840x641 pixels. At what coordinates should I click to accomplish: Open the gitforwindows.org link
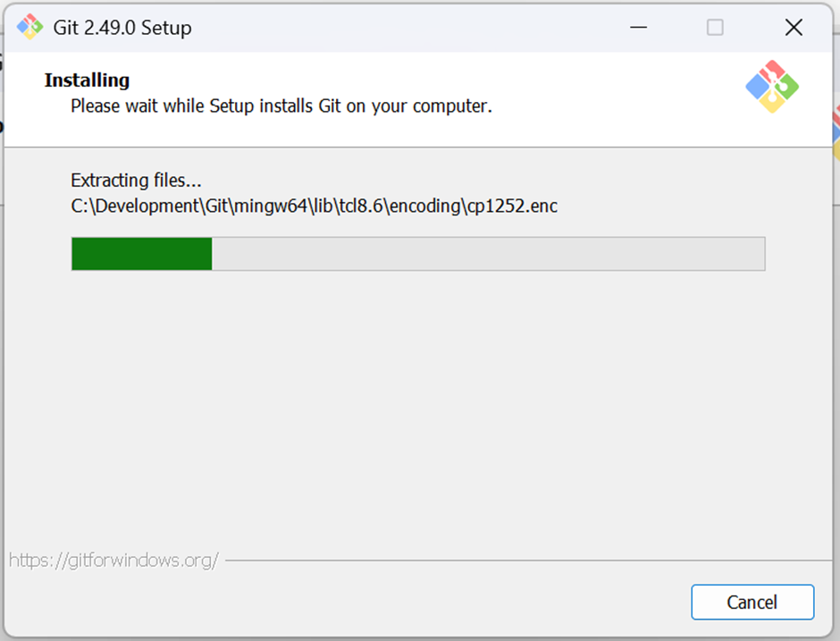click(x=113, y=560)
